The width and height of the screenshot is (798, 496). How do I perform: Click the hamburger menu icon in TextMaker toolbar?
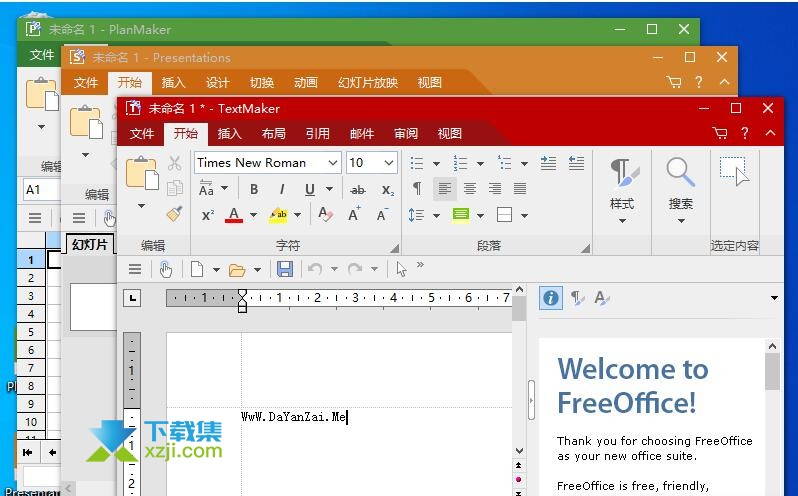[x=135, y=269]
